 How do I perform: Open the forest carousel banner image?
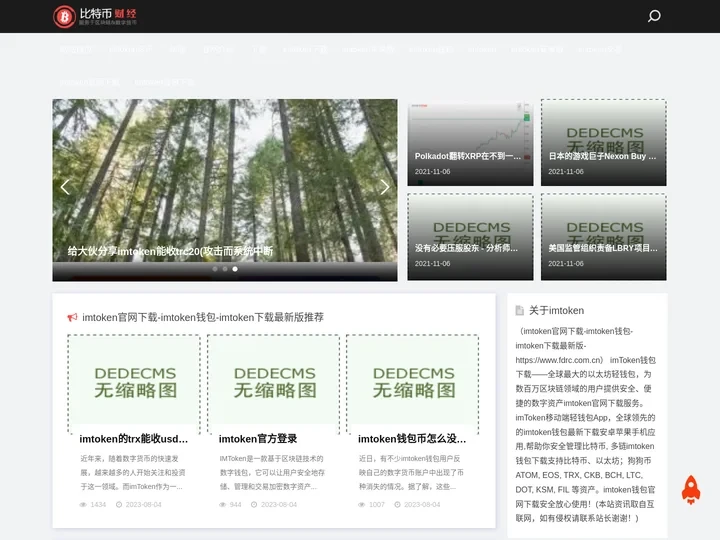pyautogui.click(x=225, y=179)
